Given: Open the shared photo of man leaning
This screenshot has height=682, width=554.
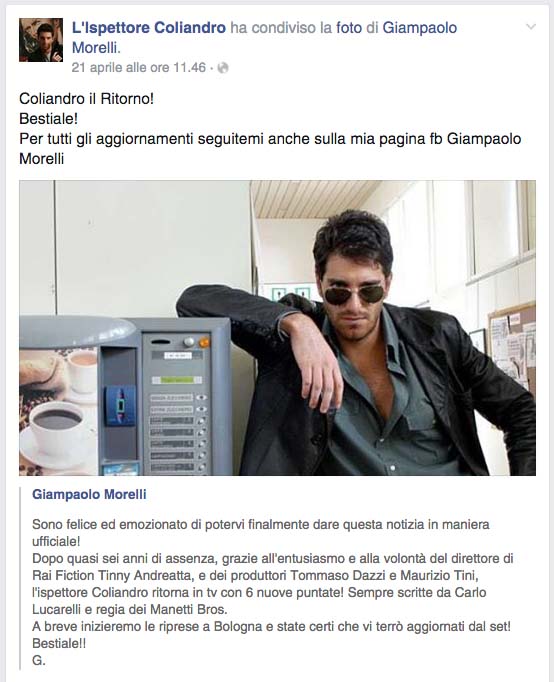Looking at the screenshot, I should coord(277,328).
